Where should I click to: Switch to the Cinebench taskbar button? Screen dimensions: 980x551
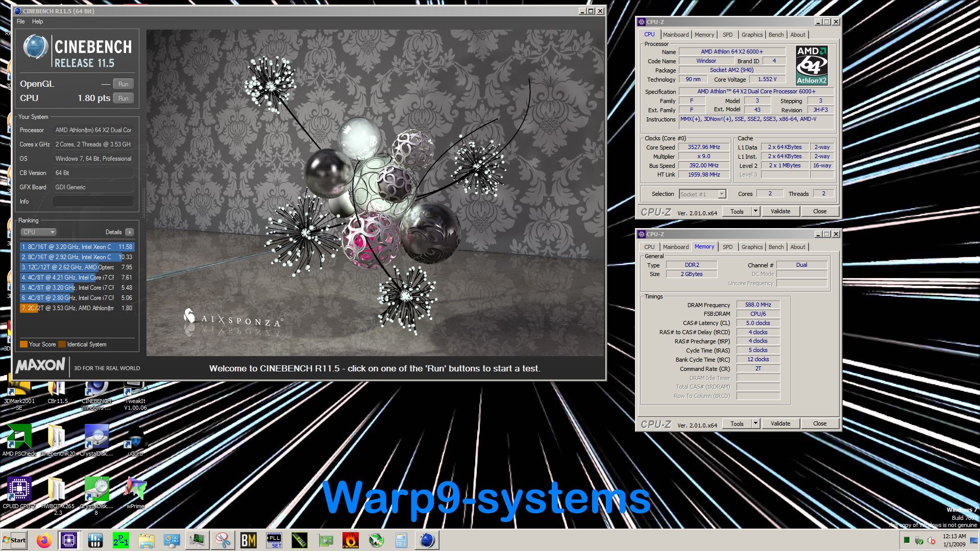tap(427, 540)
